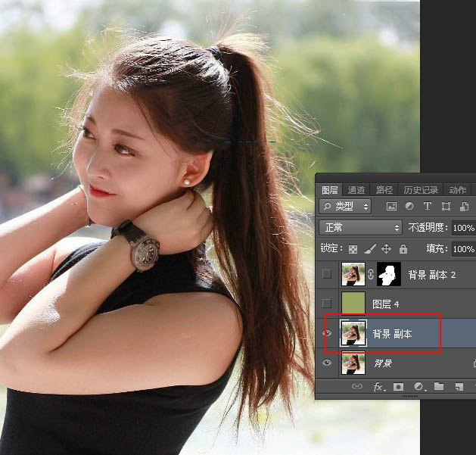
Task: Show the 背景 副本 2 layer
Action: [x=327, y=274]
